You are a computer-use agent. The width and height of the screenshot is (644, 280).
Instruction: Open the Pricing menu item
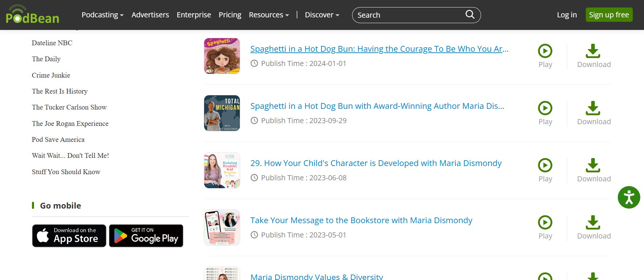(230, 15)
